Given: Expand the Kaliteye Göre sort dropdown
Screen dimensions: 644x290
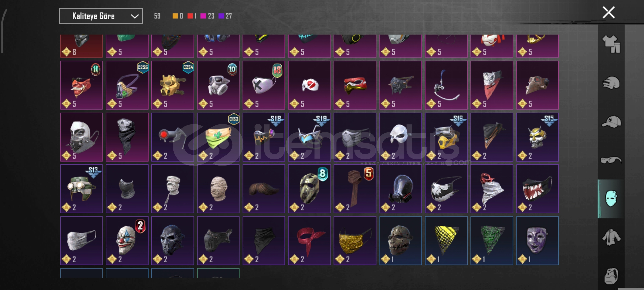Looking at the screenshot, I should click(x=101, y=16).
